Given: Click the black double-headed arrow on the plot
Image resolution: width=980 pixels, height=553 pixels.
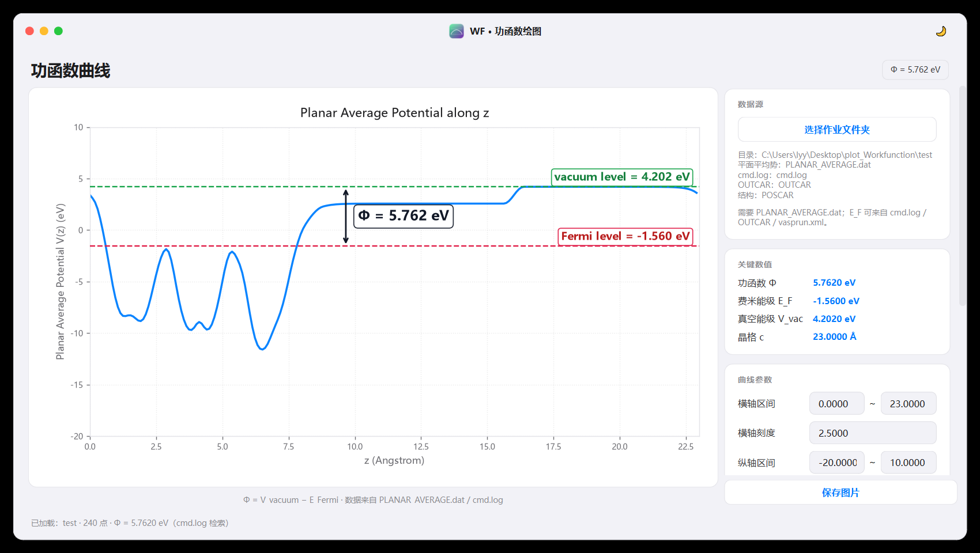Looking at the screenshot, I should point(346,216).
